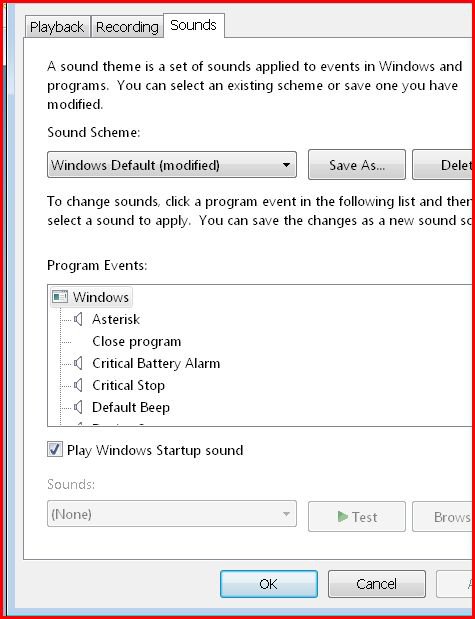The image size is (475, 619).
Task: Select the Default Beep event text
Action: [x=131, y=407]
